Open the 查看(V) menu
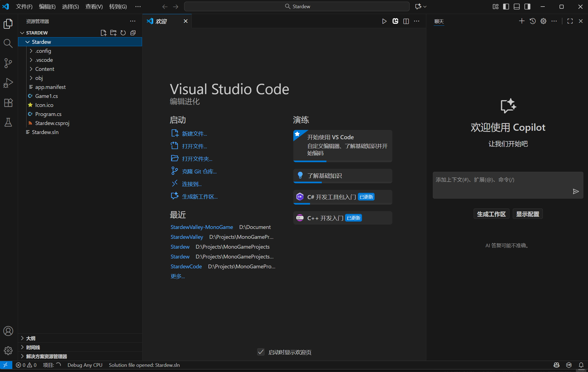This screenshot has height=372, width=588. pyautogui.click(x=94, y=7)
